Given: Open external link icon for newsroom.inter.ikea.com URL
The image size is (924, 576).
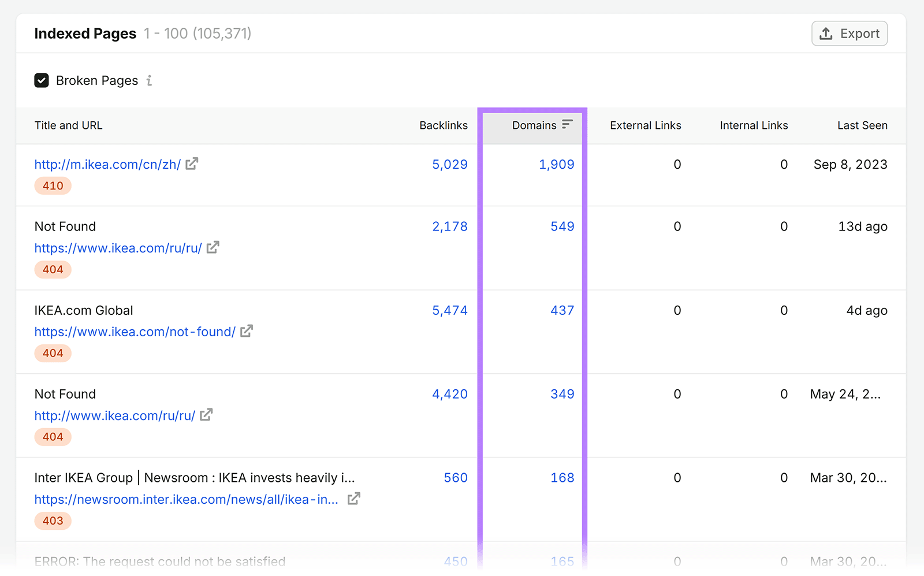Looking at the screenshot, I should (354, 499).
